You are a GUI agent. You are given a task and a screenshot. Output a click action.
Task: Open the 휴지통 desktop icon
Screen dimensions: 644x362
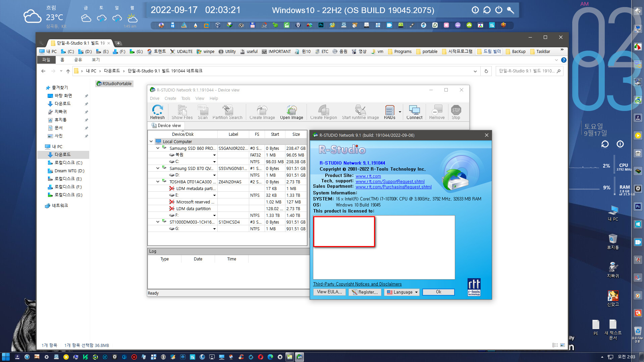[613, 242]
